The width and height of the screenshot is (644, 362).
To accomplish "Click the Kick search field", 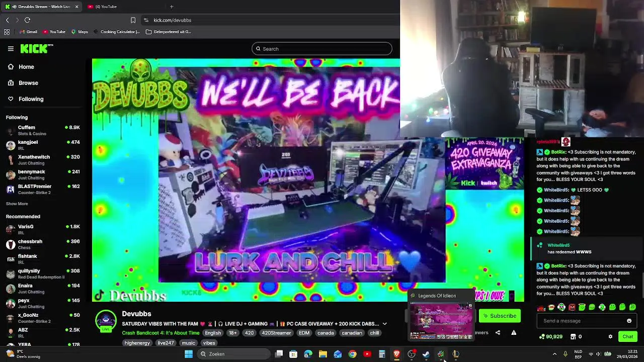I will pos(322,49).
